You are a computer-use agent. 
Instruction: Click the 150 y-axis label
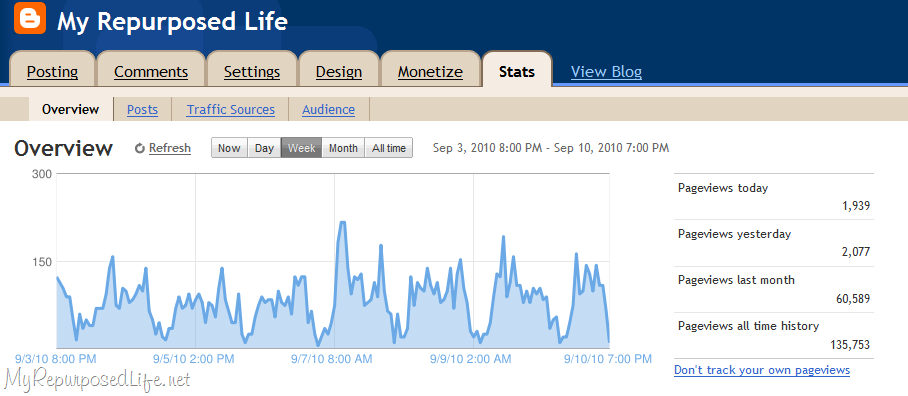pyautogui.click(x=42, y=262)
